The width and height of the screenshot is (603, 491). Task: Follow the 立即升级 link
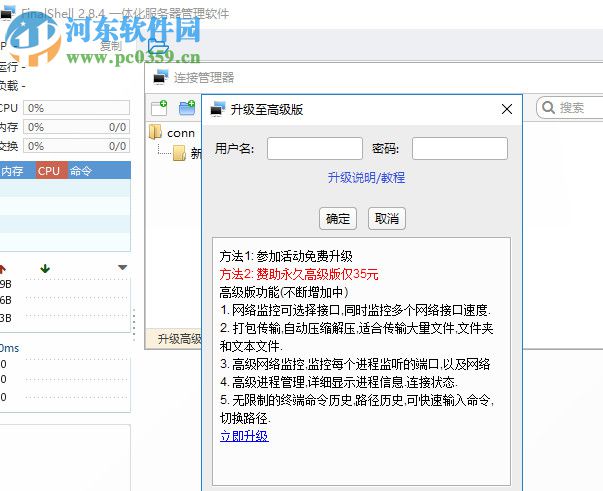(244, 436)
